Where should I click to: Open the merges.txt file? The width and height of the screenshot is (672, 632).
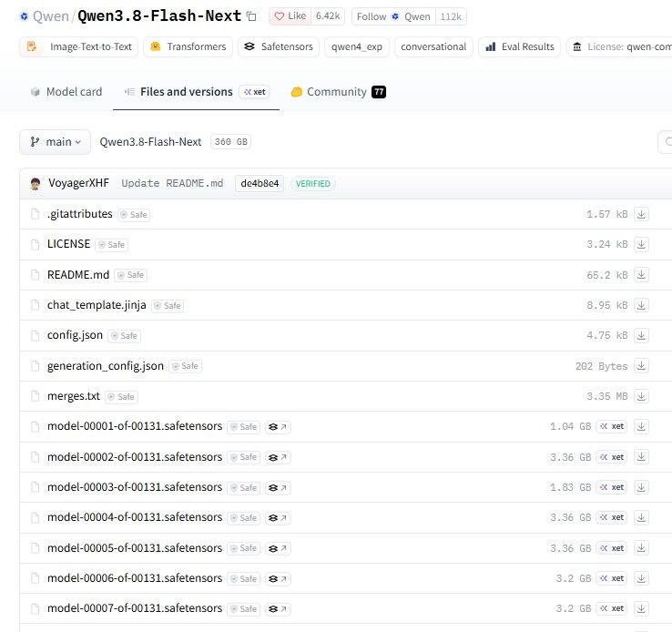pyautogui.click(x=74, y=396)
